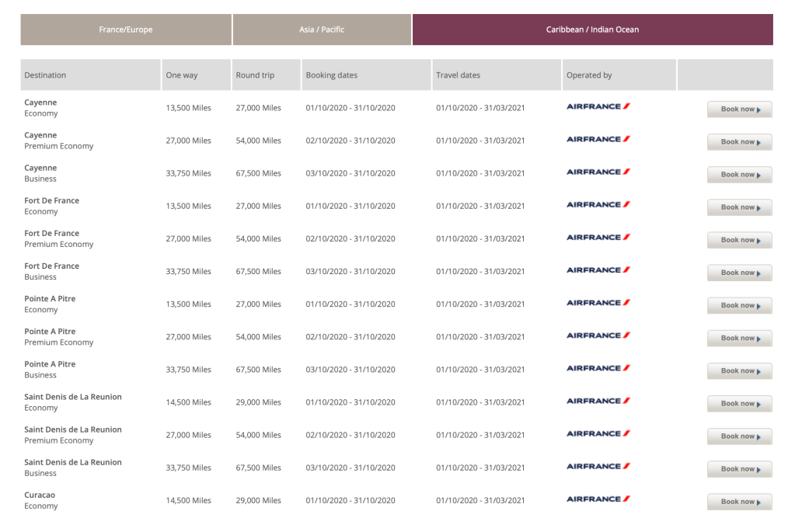
Task: Open the Asia / Pacific tab
Action: pyautogui.click(x=322, y=30)
